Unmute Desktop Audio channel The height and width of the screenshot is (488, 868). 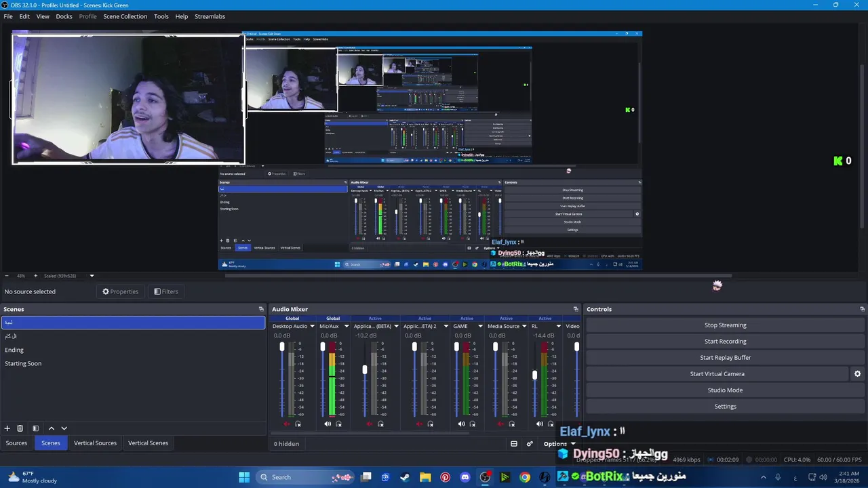287,424
